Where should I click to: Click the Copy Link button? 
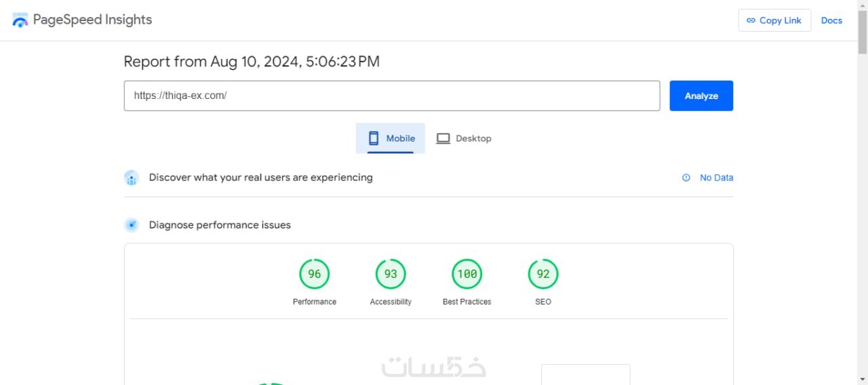pyautogui.click(x=774, y=20)
